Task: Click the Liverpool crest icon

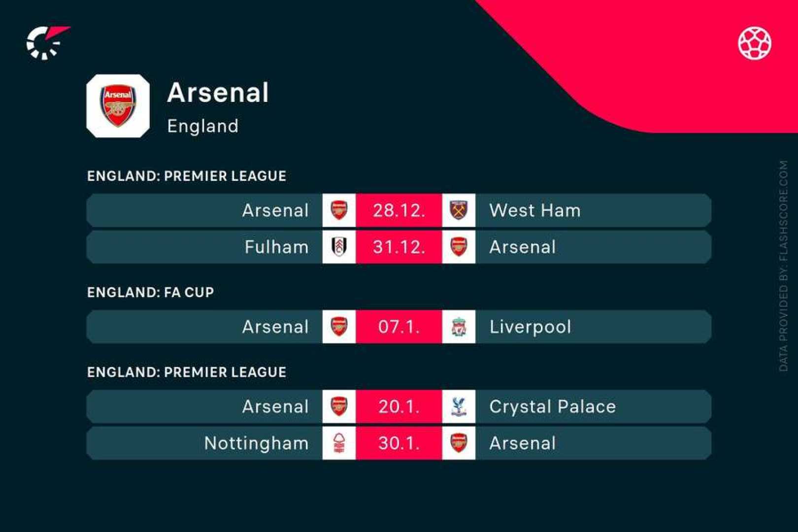Action: (x=459, y=327)
